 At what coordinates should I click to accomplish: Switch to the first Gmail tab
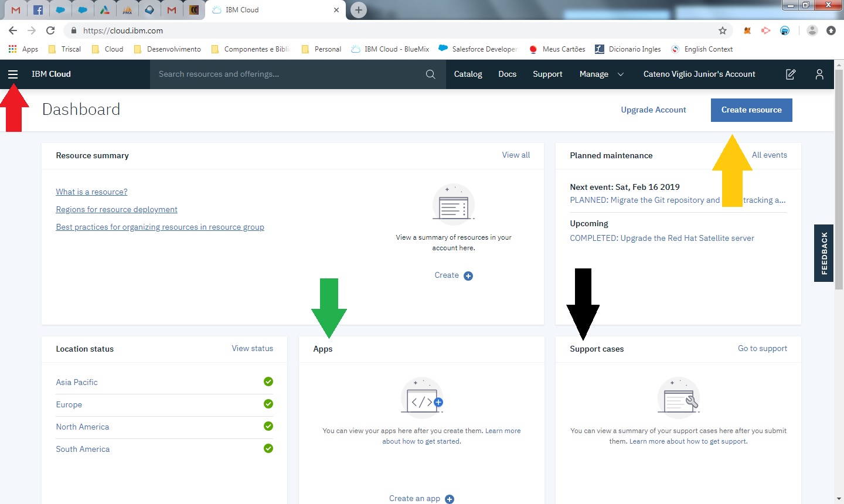pyautogui.click(x=16, y=10)
